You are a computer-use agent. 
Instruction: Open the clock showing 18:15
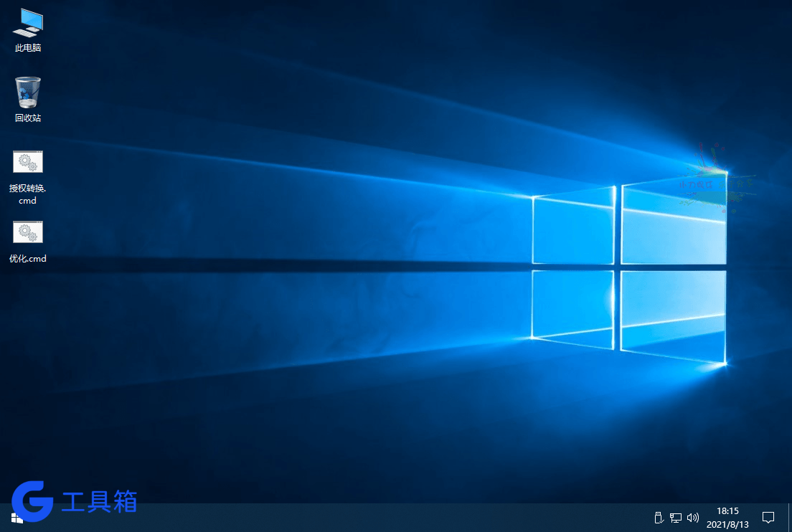pos(727,510)
